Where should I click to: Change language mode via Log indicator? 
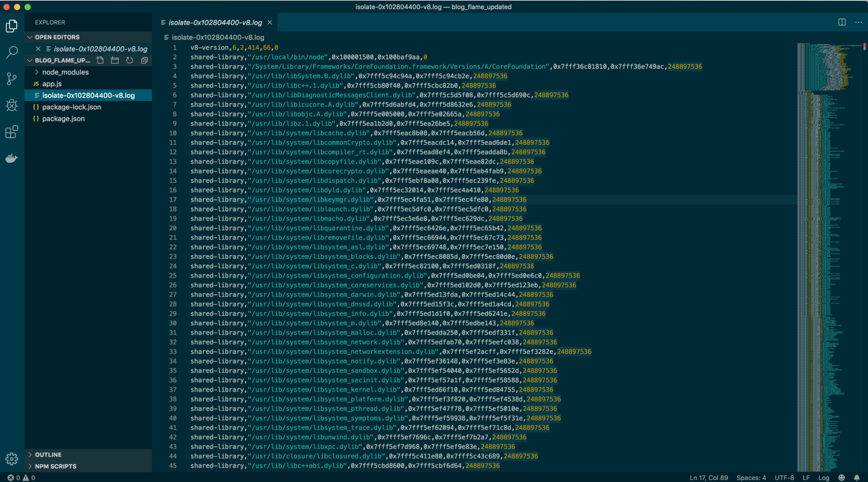[x=824, y=478]
